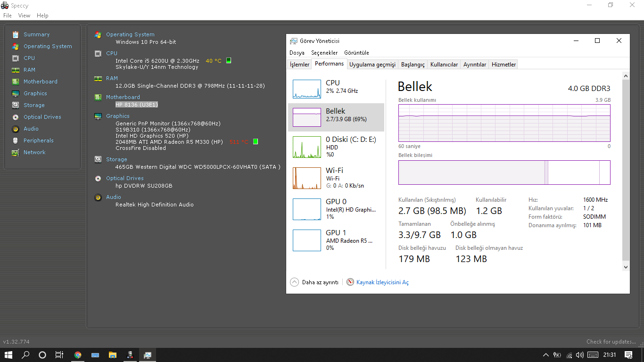Switch to the Başlangıç tab
The height and width of the screenshot is (362, 644).
click(413, 65)
